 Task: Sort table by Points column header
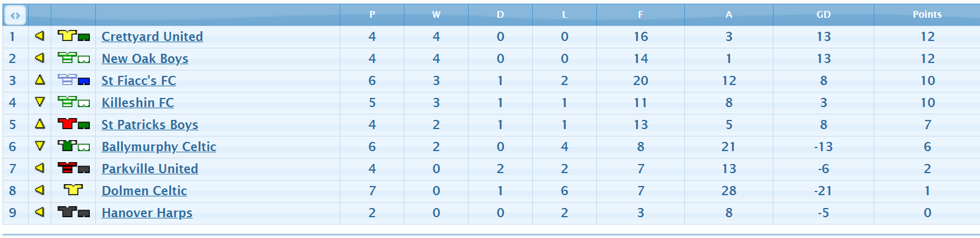click(x=927, y=15)
